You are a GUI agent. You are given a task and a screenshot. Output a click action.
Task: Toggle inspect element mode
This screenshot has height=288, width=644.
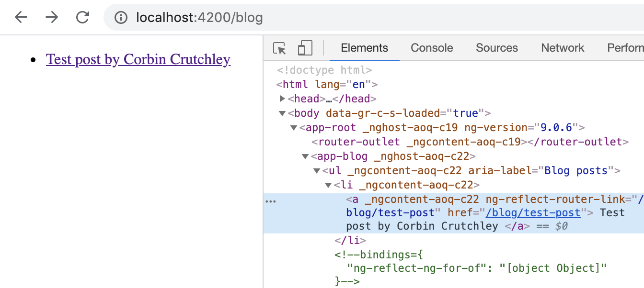(279, 48)
